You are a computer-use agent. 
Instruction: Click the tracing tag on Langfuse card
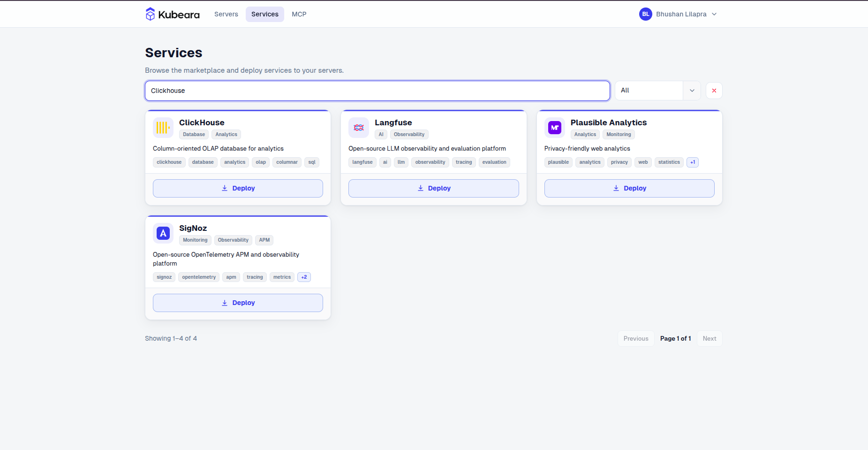tap(464, 162)
